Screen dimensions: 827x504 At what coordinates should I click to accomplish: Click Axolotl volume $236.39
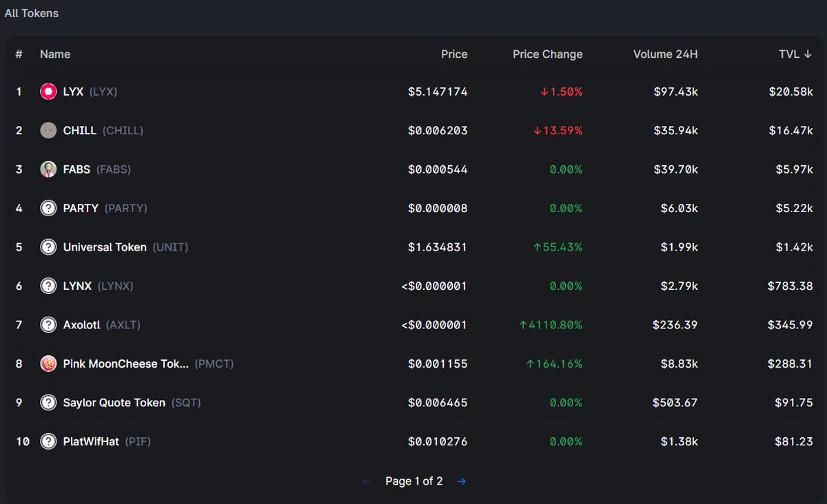(675, 325)
